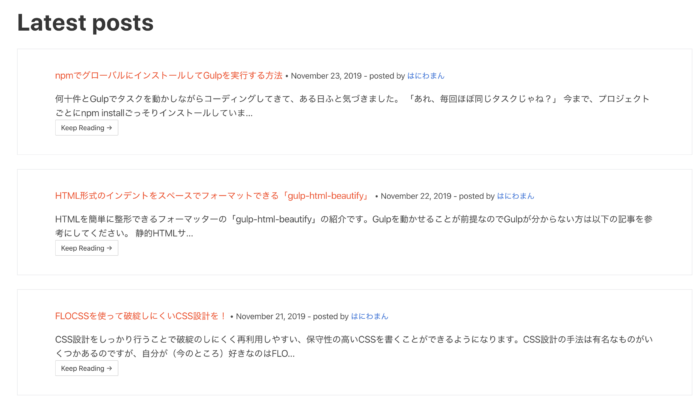
Task: Click author はにわまん on November 21 post
Action: click(369, 316)
